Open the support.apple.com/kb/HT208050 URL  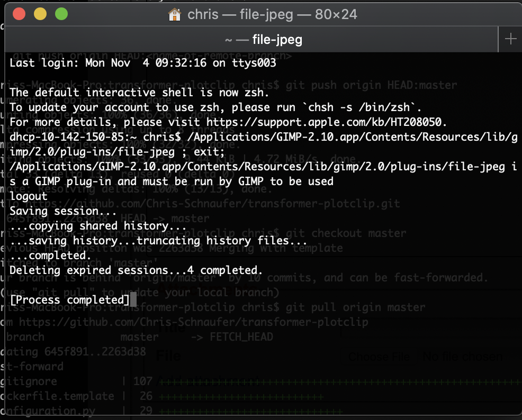coord(324,122)
